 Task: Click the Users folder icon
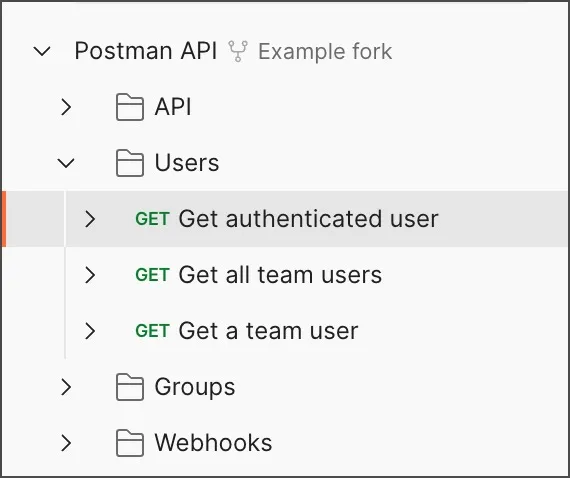pos(130,163)
